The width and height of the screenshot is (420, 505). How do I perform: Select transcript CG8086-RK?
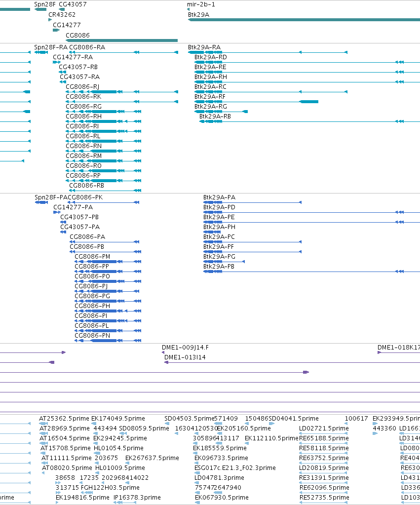[x=83, y=97]
